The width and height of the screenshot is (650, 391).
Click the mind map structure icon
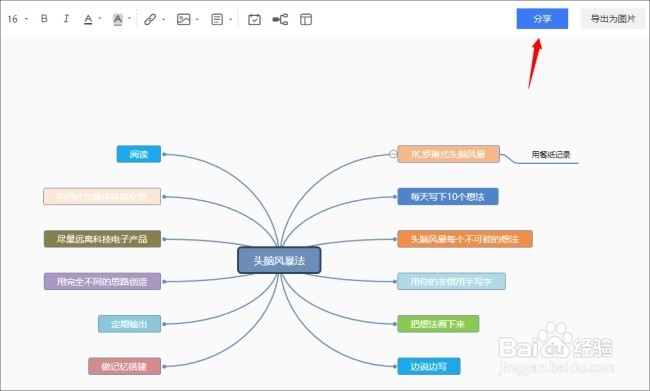(280, 19)
